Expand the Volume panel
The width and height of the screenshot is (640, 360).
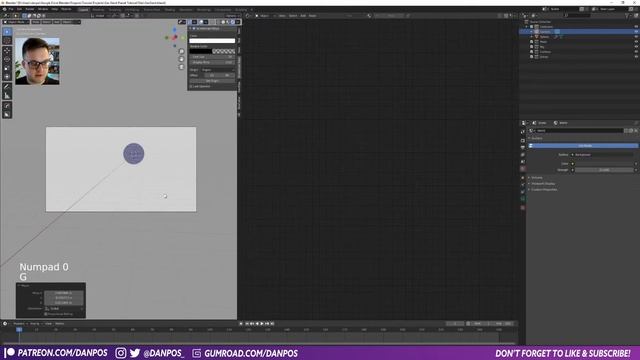[536, 178]
